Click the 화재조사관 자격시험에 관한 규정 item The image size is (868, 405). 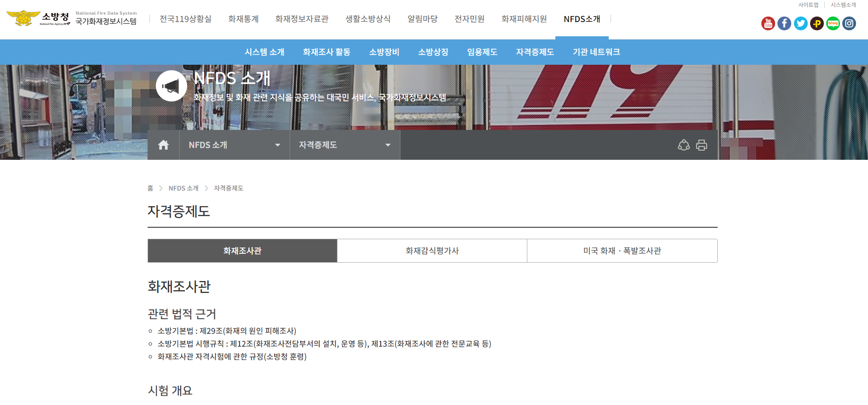click(x=232, y=357)
